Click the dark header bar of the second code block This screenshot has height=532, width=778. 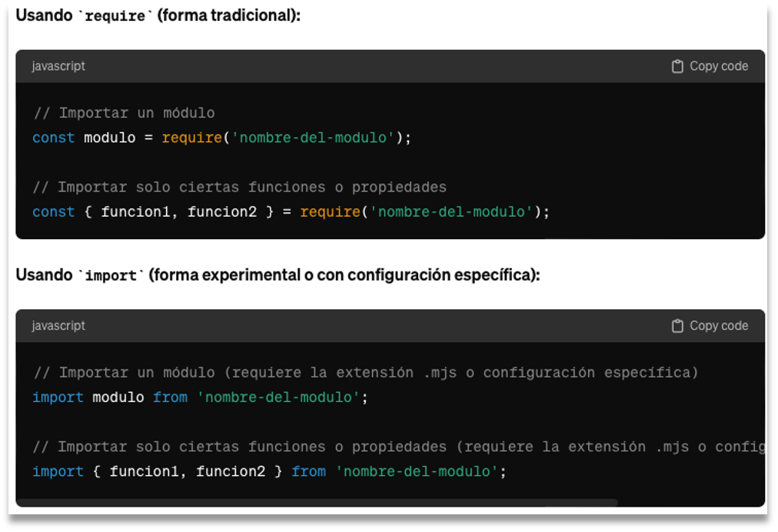(x=384, y=325)
